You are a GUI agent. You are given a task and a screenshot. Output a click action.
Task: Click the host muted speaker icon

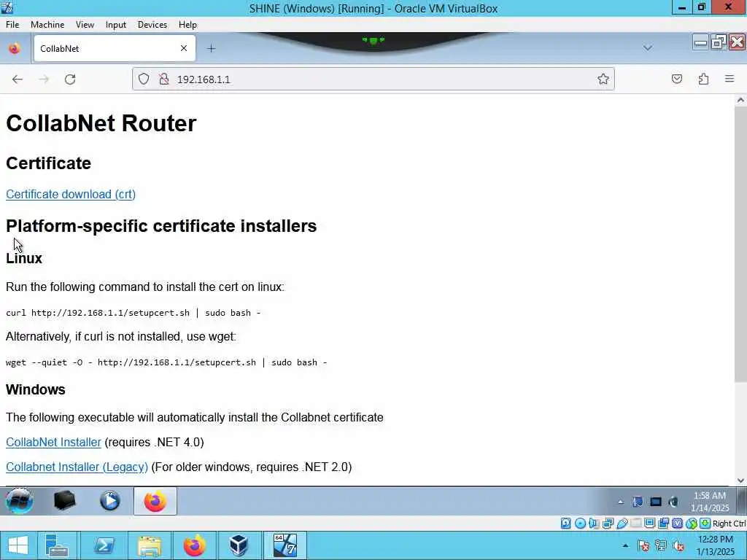[x=678, y=545]
